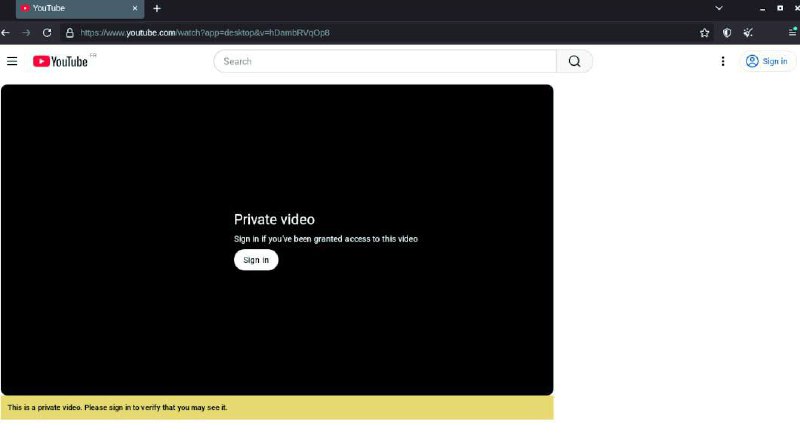Screen dimensions: 800x434
Task: Click the padlock site security icon
Action: point(69,32)
